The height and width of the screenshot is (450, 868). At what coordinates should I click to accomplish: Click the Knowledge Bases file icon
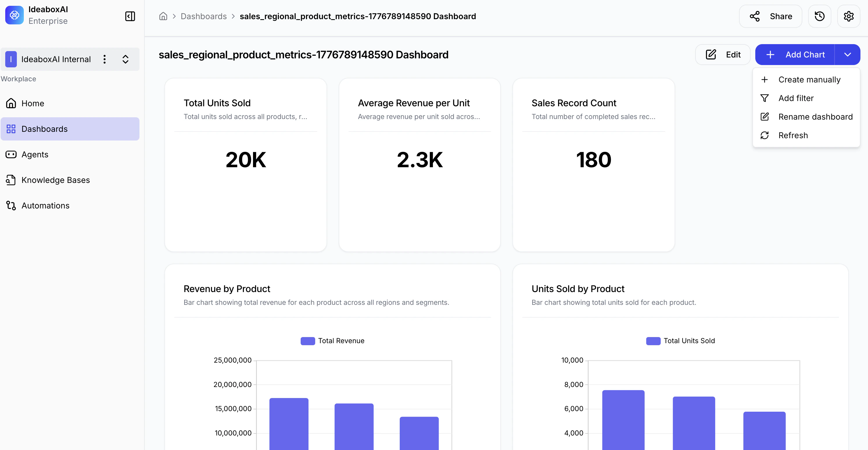coord(11,180)
